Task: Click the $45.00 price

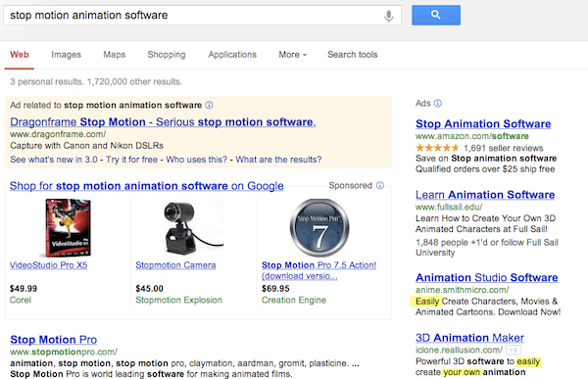Action: (x=149, y=289)
